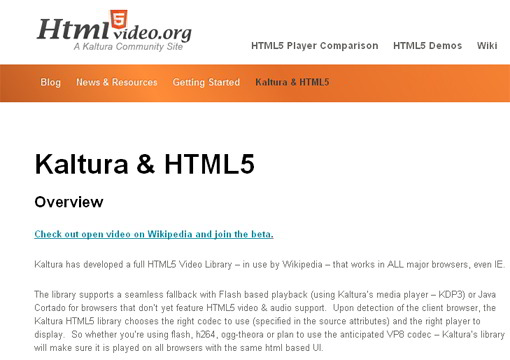The width and height of the screenshot is (510, 360).
Task: Open HTML5 Player Comparison page
Action: coord(315,46)
